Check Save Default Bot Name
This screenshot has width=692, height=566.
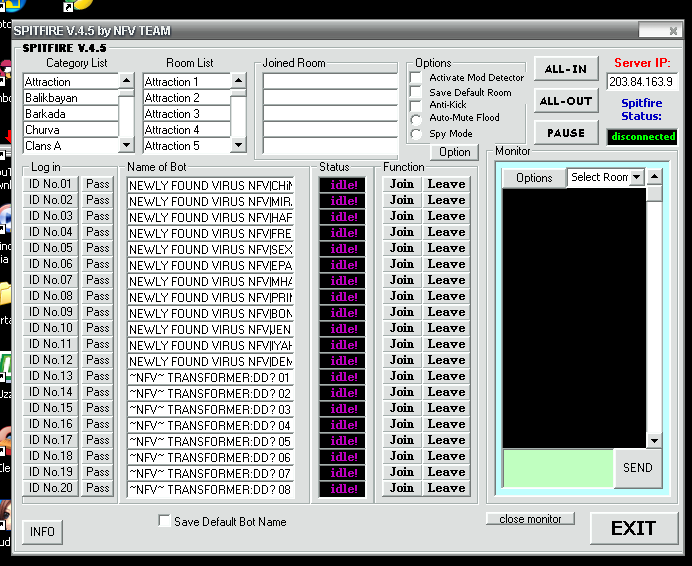[x=165, y=521]
